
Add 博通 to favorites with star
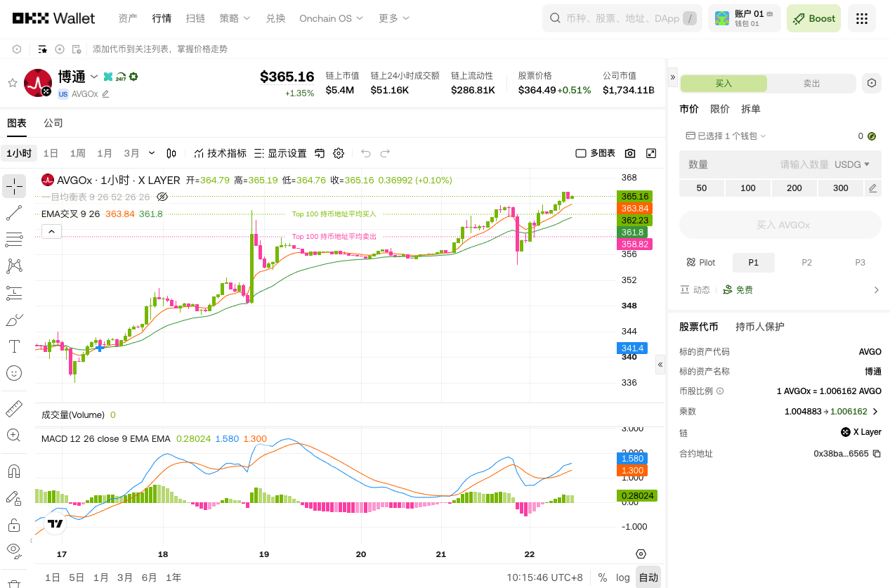click(x=12, y=83)
